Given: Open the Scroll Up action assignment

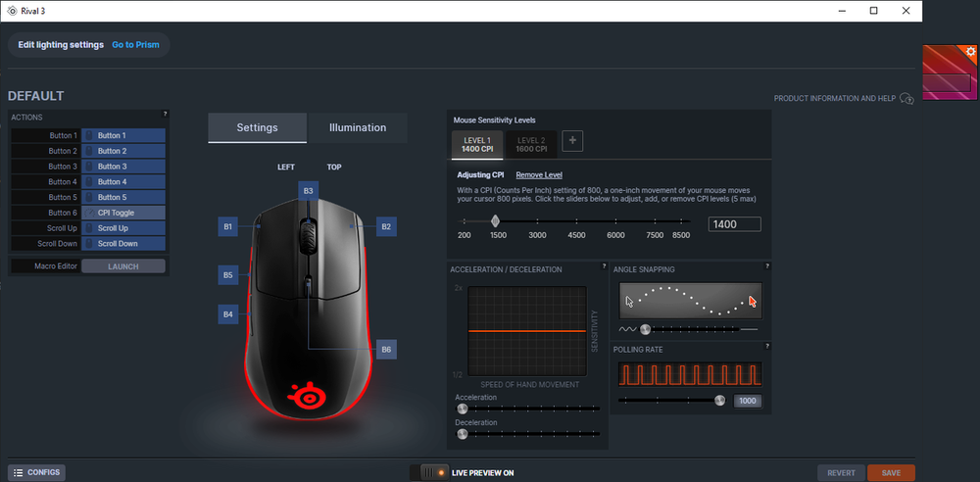Looking at the screenshot, I should [x=123, y=228].
